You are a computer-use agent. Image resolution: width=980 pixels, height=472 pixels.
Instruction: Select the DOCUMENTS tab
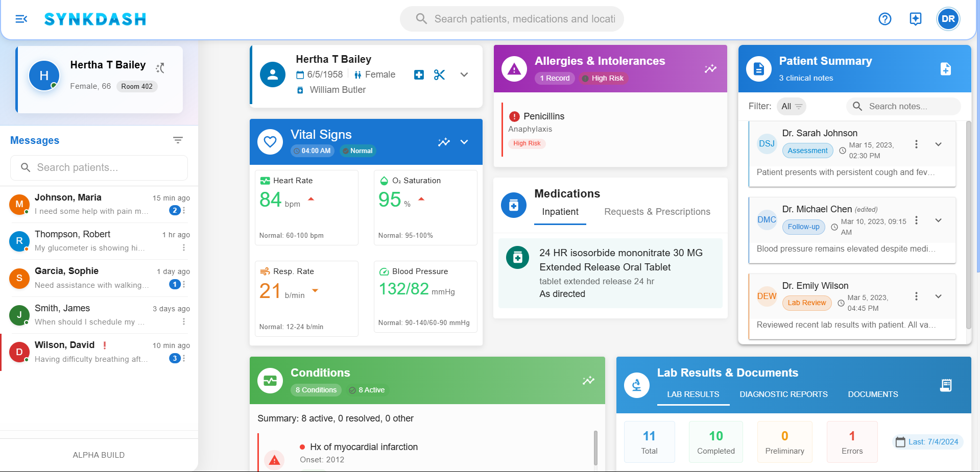pos(873,394)
